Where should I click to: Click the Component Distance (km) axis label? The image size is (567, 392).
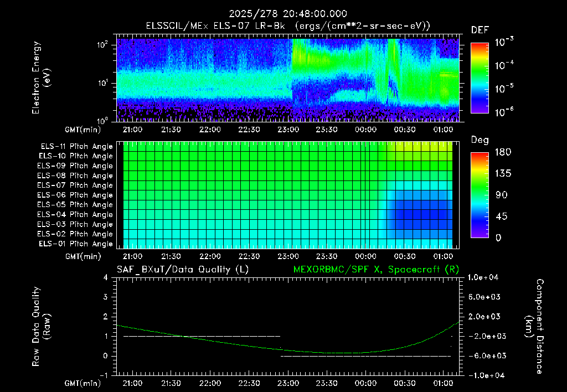tap(534, 327)
